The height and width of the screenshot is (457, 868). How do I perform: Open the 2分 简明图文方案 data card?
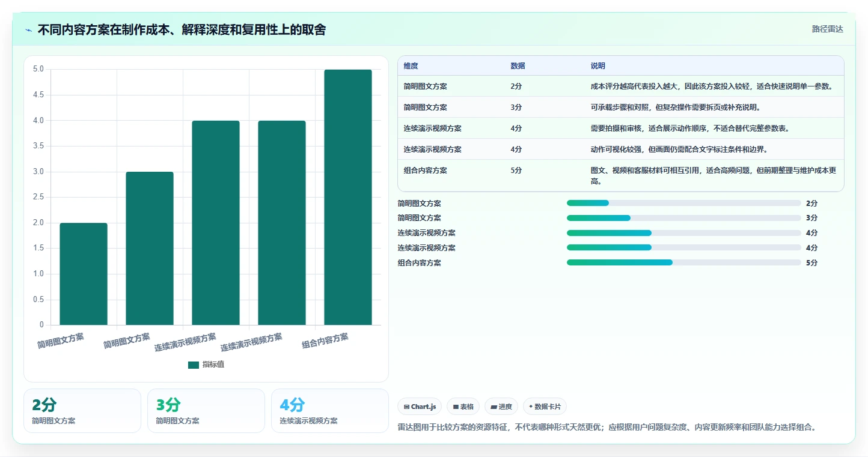tap(82, 411)
